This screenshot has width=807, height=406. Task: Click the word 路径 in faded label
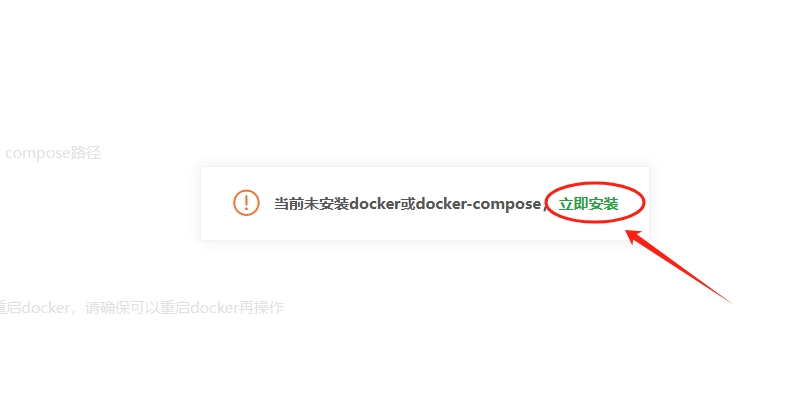click(86, 153)
